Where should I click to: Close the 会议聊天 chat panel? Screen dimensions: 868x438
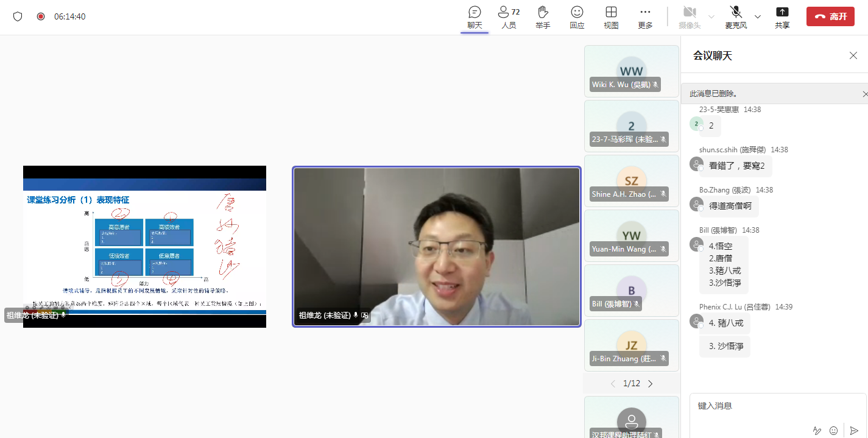click(853, 55)
